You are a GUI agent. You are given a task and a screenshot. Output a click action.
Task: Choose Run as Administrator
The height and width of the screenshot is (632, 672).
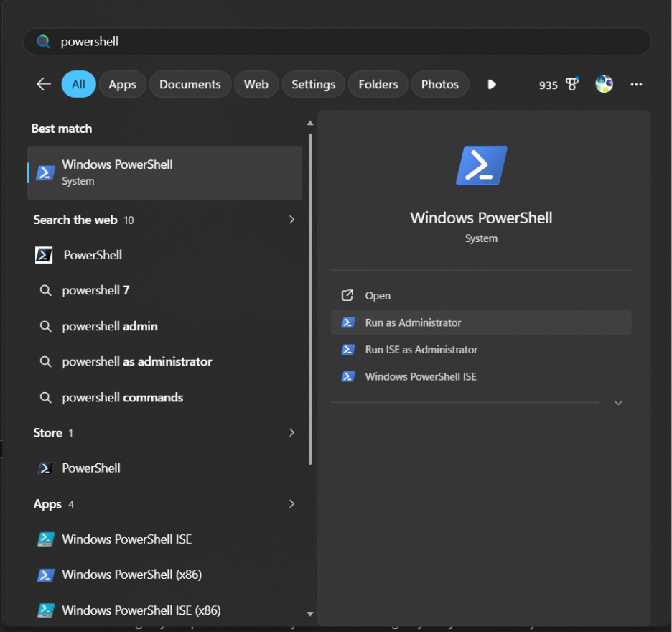click(481, 322)
